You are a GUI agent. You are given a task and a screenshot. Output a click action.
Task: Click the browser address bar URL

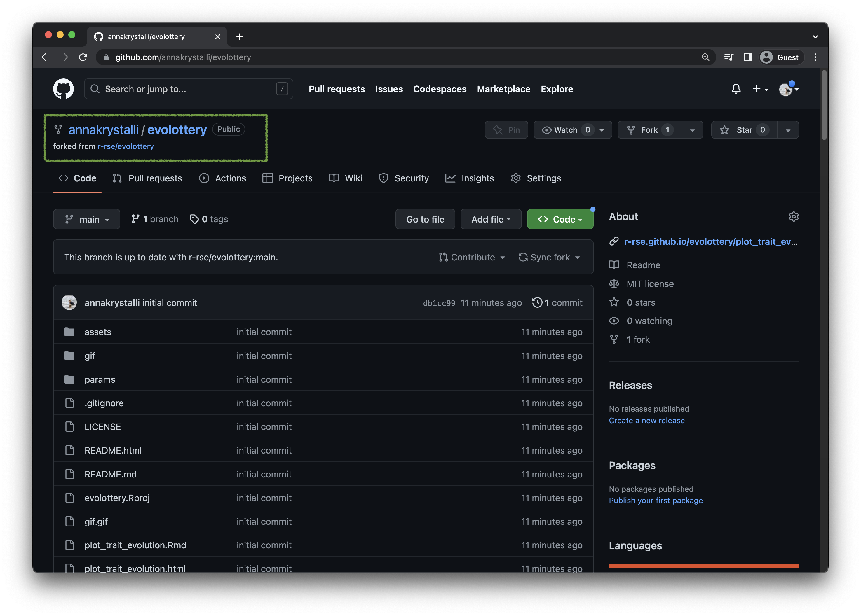click(183, 57)
